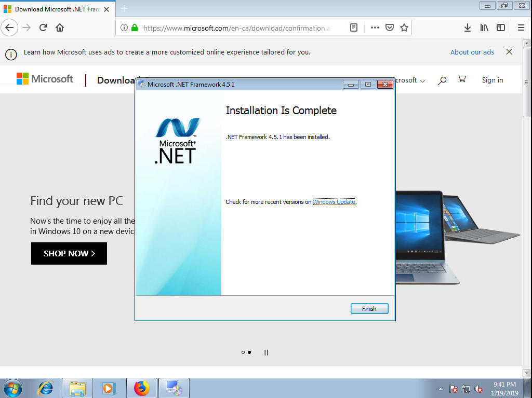The width and height of the screenshot is (532, 398).
Task: Open the search magnifier on Microsoft site
Action: click(442, 80)
